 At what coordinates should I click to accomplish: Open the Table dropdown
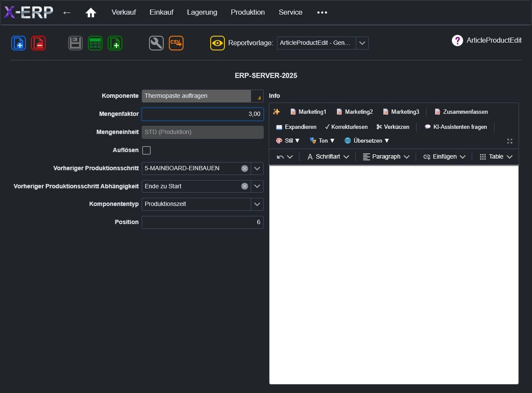coord(496,157)
